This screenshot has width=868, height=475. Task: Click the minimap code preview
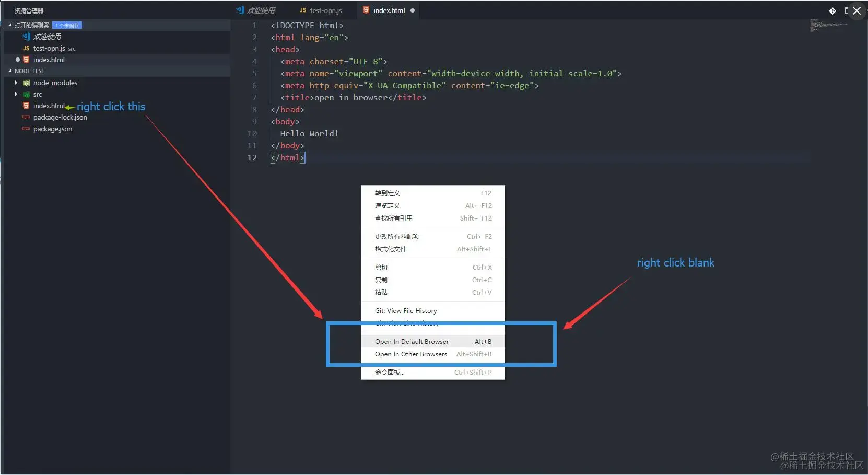point(828,25)
